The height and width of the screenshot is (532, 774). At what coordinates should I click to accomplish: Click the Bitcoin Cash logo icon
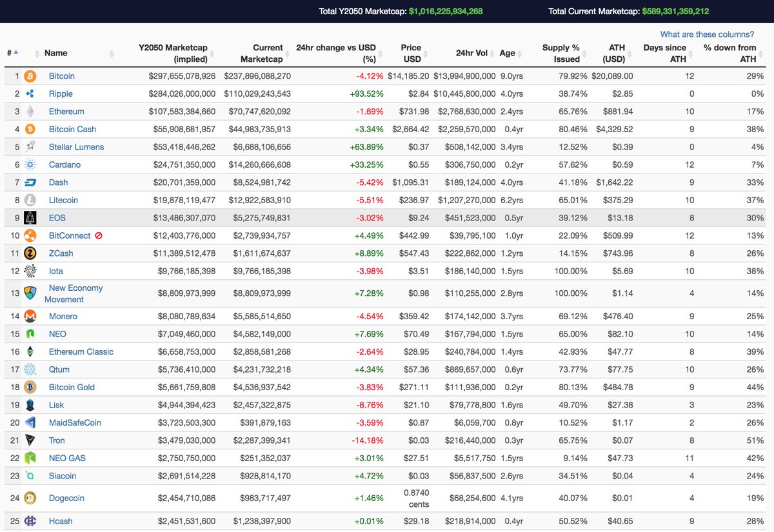click(x=30, y=129)
